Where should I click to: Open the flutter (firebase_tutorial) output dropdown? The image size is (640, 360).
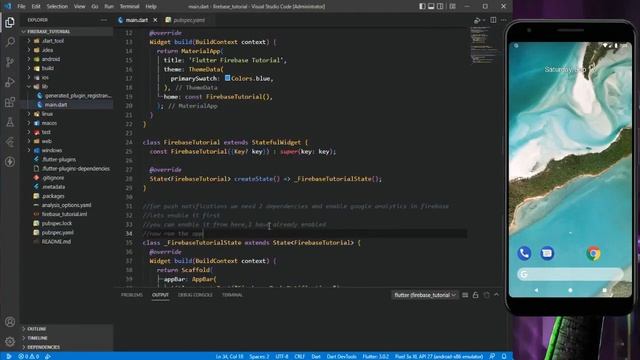pos(425,295)
